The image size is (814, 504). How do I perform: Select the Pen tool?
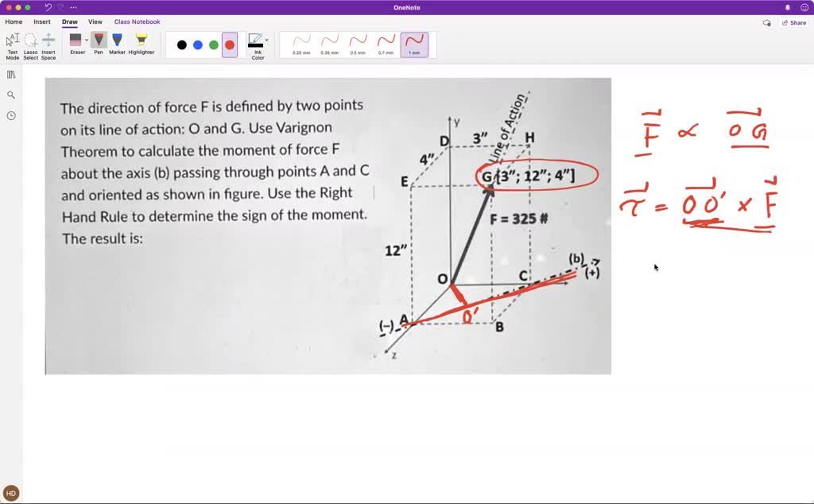pyautogui.click(x=99, y=40)
